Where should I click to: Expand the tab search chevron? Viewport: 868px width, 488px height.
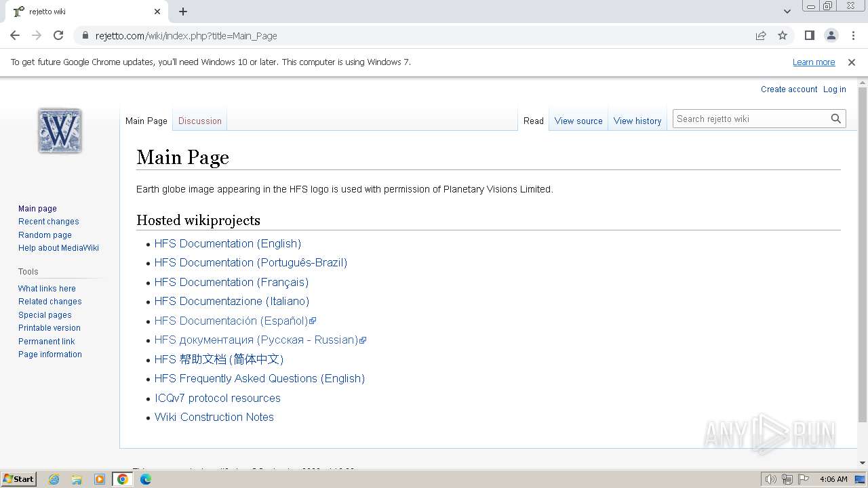787,12
